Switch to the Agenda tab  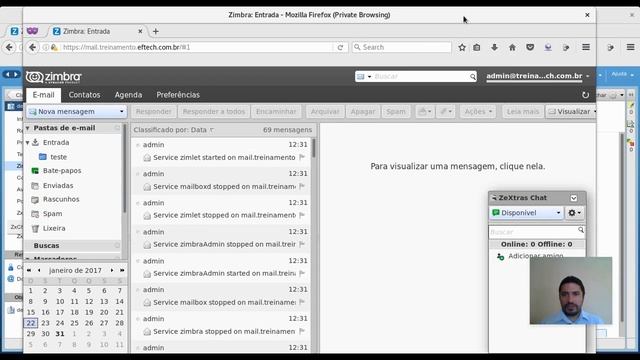point(128,95)
